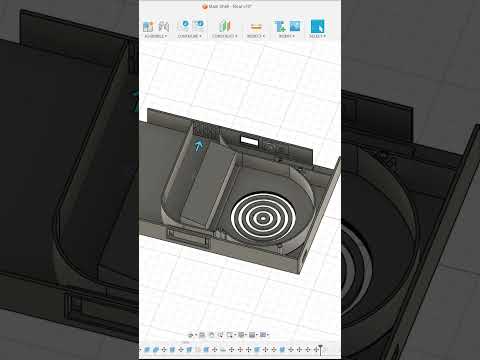This screenshot has width=480, height=360.
Task: Click the concentric rings on the model
Action: tap(263, 218)
